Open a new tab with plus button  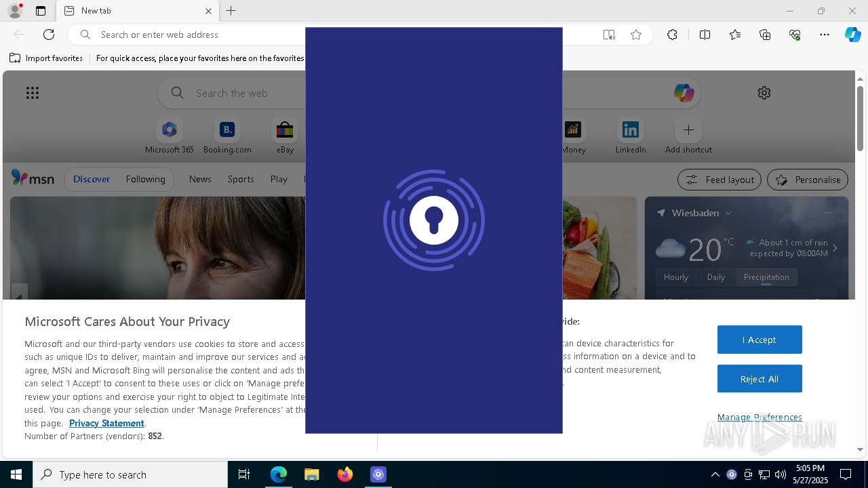[x=231, y=11]
